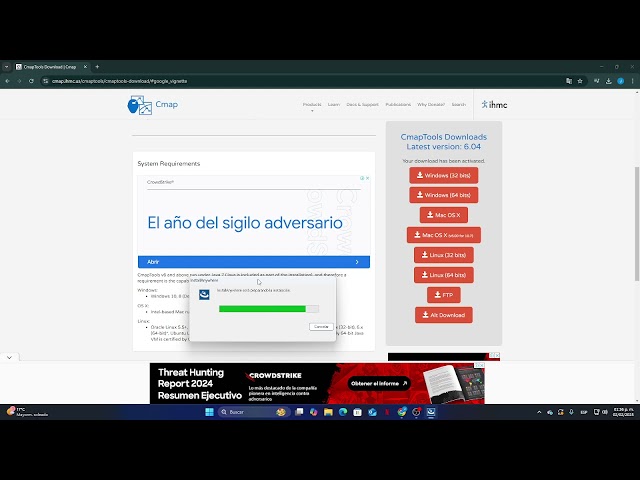Screen dimensions: 640x480
Task: Reload the CmapTools download page
Action: click(x=31, y=81)
